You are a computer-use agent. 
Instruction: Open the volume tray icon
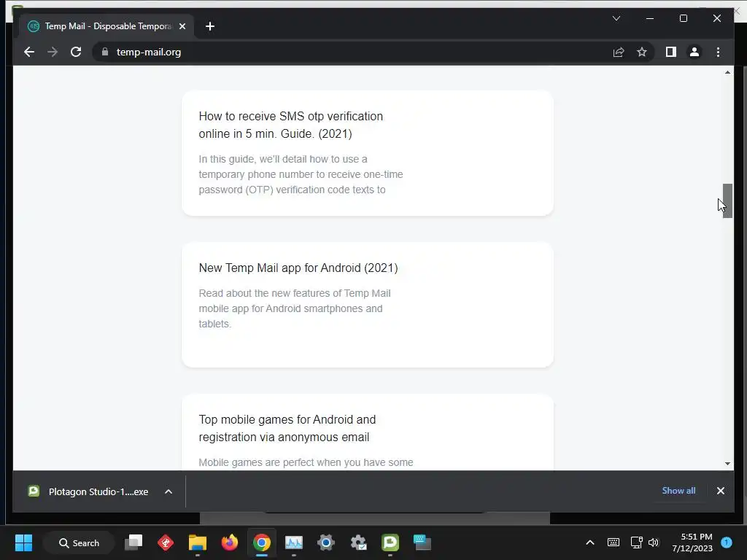pyautogui.click(x=653, y=542)
